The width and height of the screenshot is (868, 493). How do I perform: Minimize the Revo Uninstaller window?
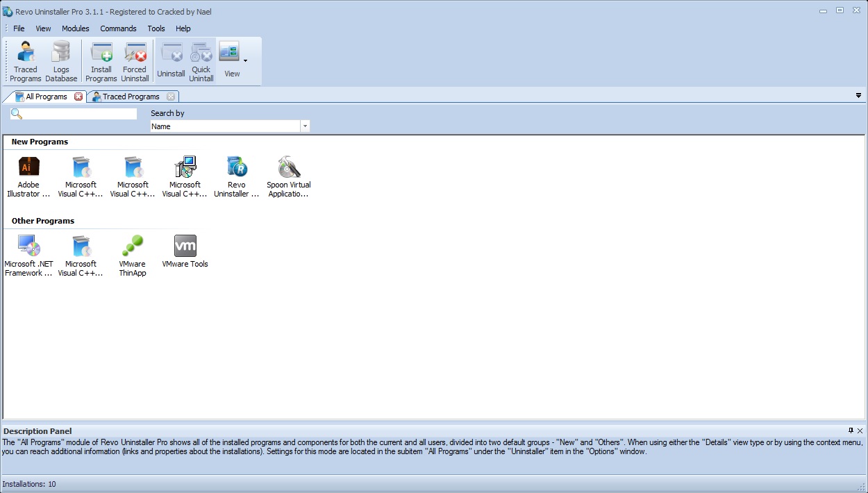point(824,10)
